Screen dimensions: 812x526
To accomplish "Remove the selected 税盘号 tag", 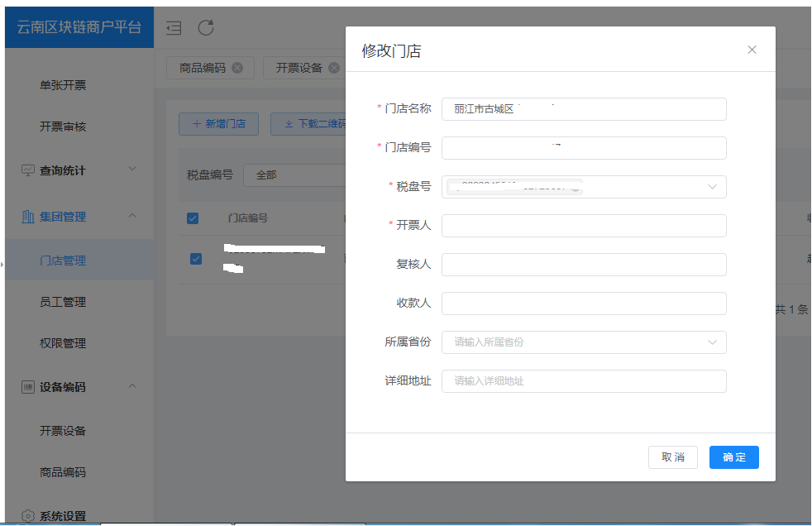I will [x=576, y=188].
